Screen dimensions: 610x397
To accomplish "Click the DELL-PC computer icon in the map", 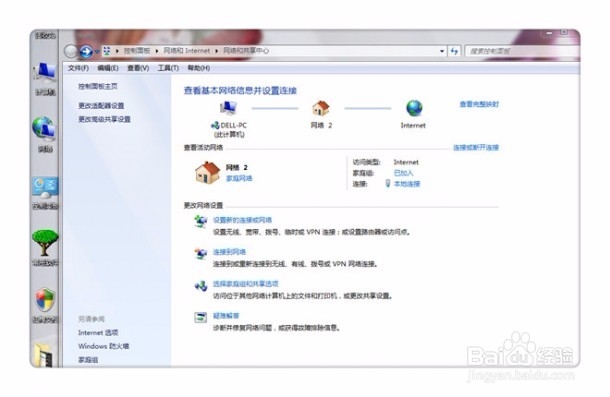I will [228, 108].
